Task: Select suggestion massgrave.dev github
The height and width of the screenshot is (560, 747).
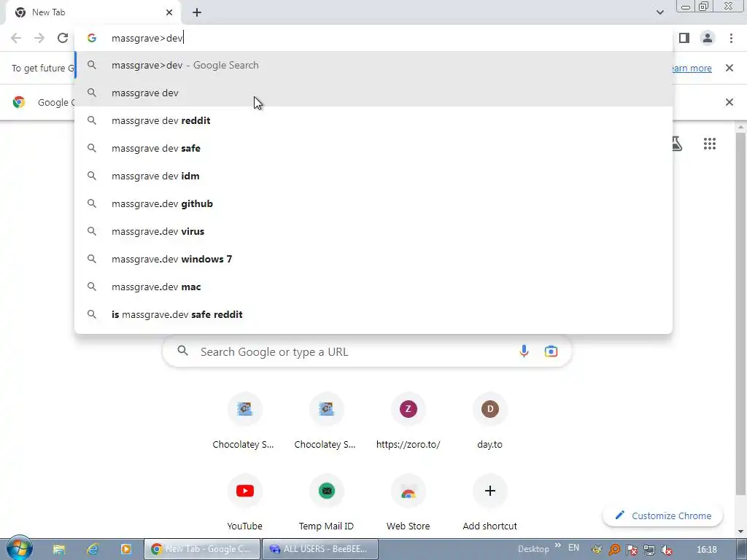Action: [x=373, y=203]
